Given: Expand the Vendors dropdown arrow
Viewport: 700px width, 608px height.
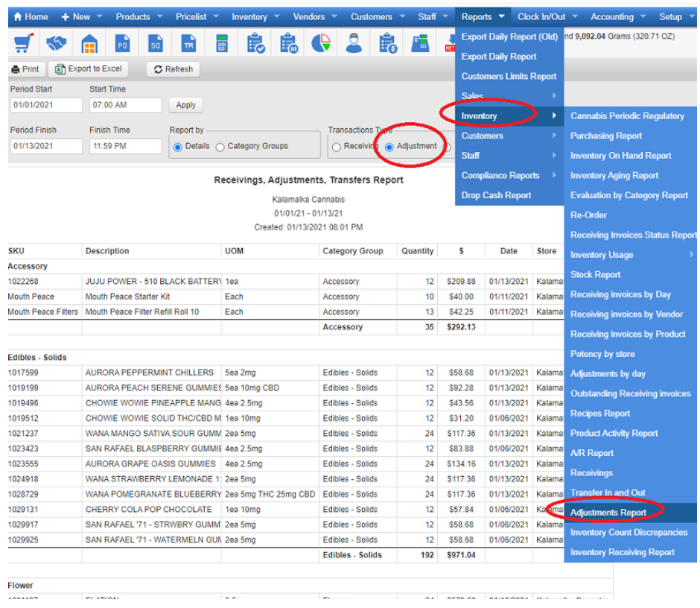Looking at the screenshot, I should 334,16.
